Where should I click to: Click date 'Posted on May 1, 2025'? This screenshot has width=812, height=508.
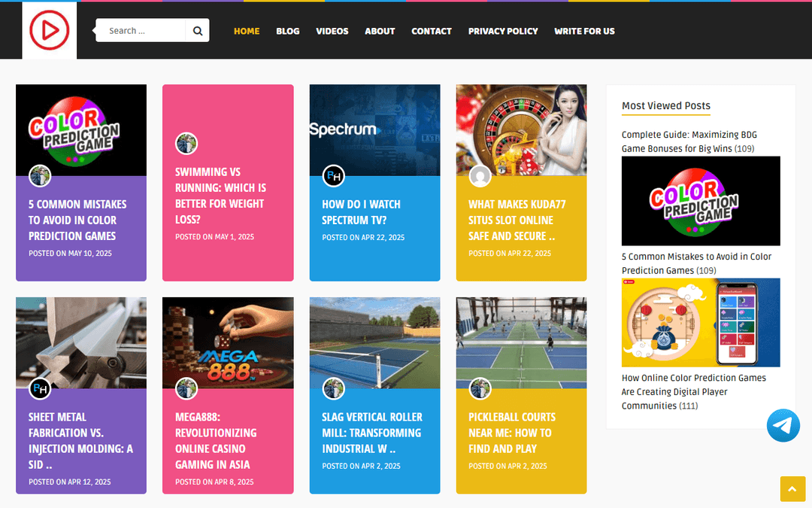[x=214, y=236]
